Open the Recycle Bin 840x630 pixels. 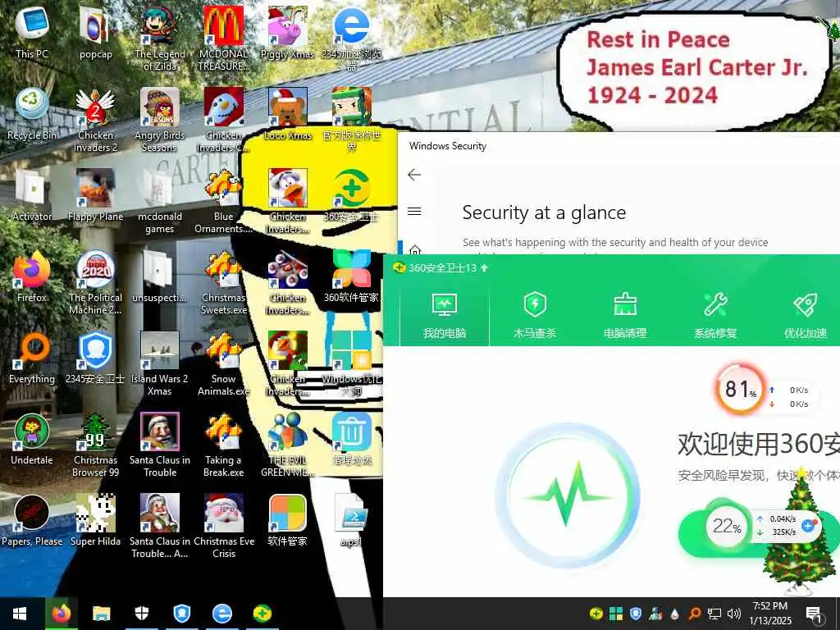(32, 114)
